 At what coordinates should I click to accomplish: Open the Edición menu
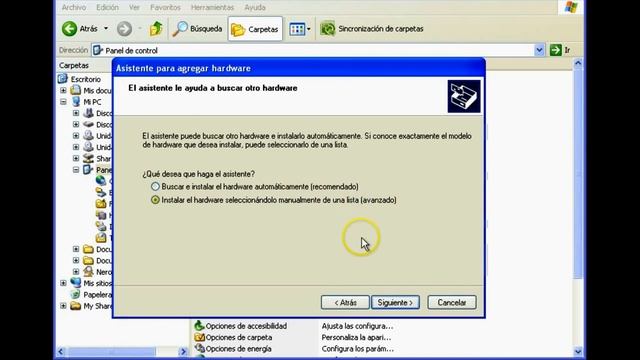point(107,7)
